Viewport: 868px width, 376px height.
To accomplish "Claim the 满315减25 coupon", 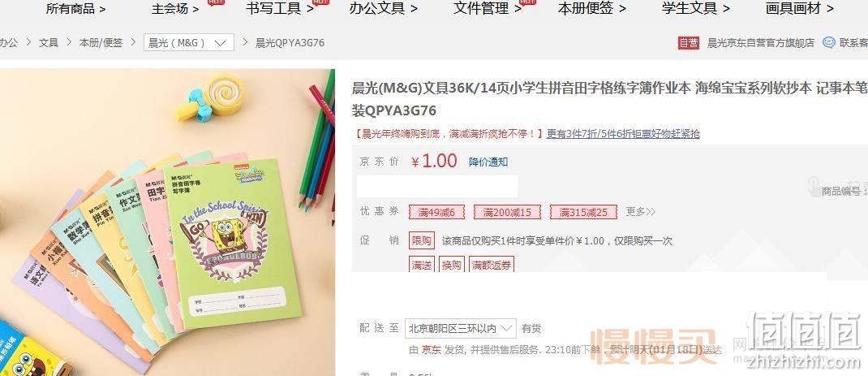I will (x=583, y=212).
